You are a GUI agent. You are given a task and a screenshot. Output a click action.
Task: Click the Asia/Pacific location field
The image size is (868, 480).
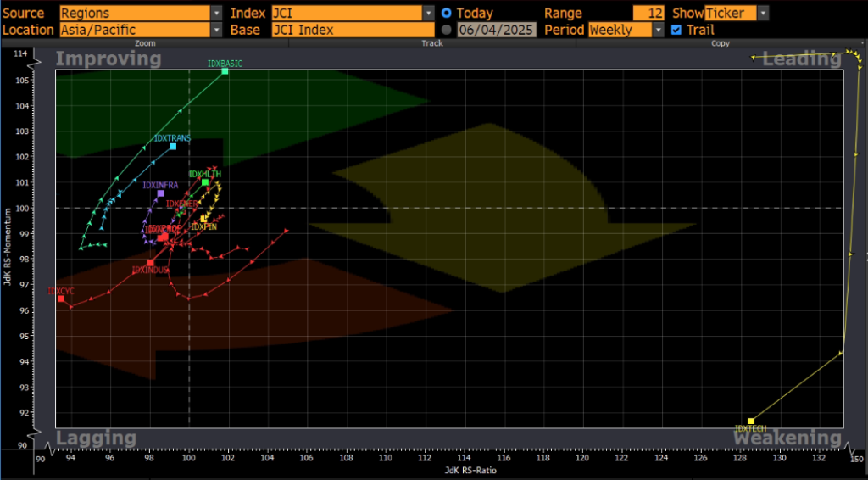[x=135, y=30]
